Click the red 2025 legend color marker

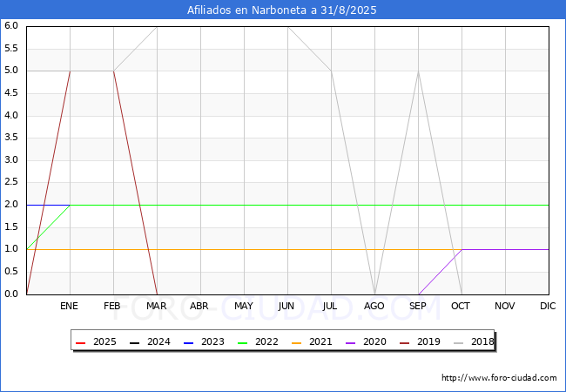coord(81,342)
